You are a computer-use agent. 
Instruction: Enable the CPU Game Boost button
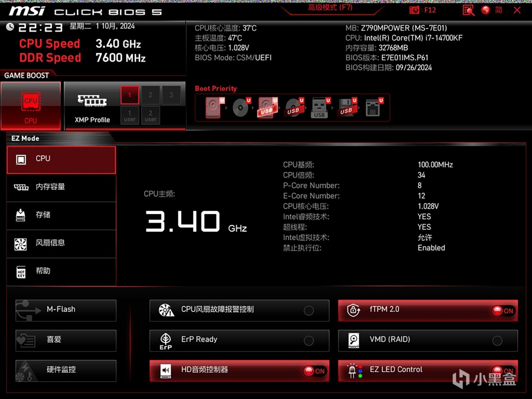[x=31, y=106]
